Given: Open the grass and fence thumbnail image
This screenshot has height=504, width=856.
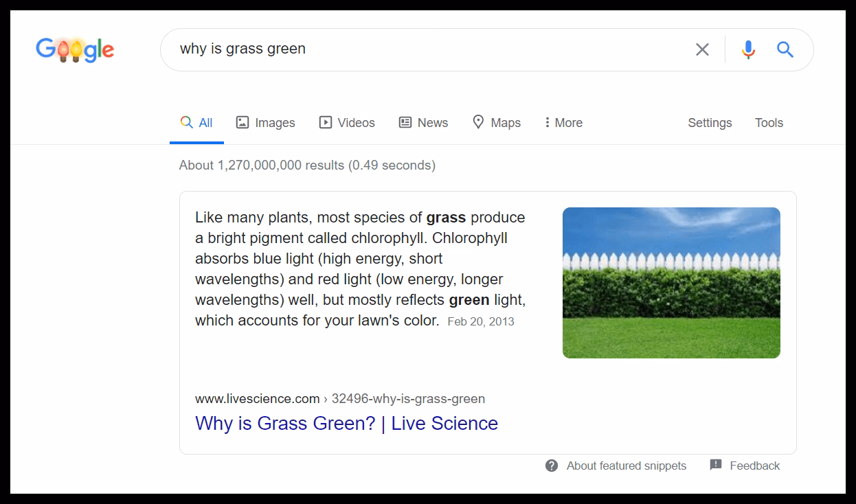Looking at the screenshot, I should pyautogui.click(x=671, y=283).
